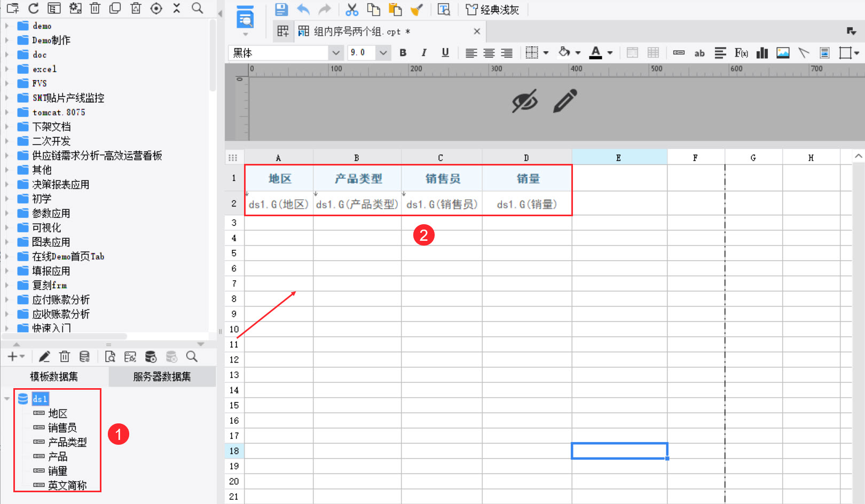Viewport: 865px width, 504px height.
Task: Open the 填报应用 folder
Action: pyautogui.click(x=51, y=271)
